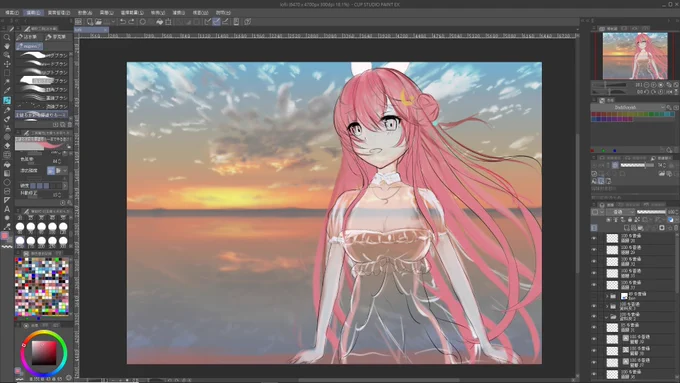
Task: Close the open canvas document tab
Action: coord(105,30)
